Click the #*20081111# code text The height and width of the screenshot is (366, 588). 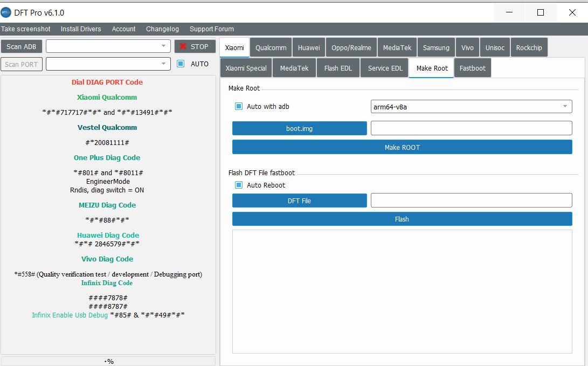[107, 142]
